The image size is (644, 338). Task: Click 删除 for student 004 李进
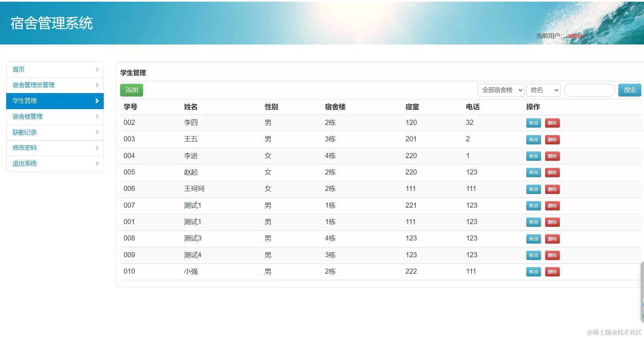552,156
